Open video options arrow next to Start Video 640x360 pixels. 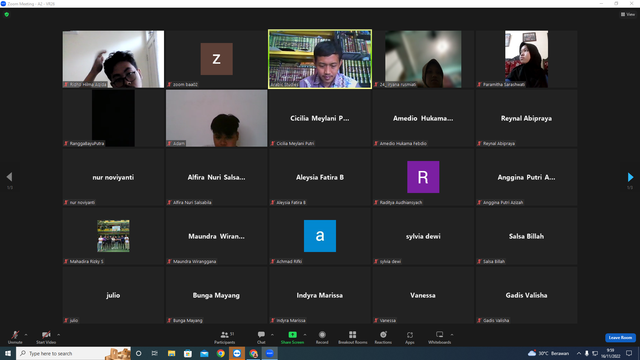[x=59, y=335]
